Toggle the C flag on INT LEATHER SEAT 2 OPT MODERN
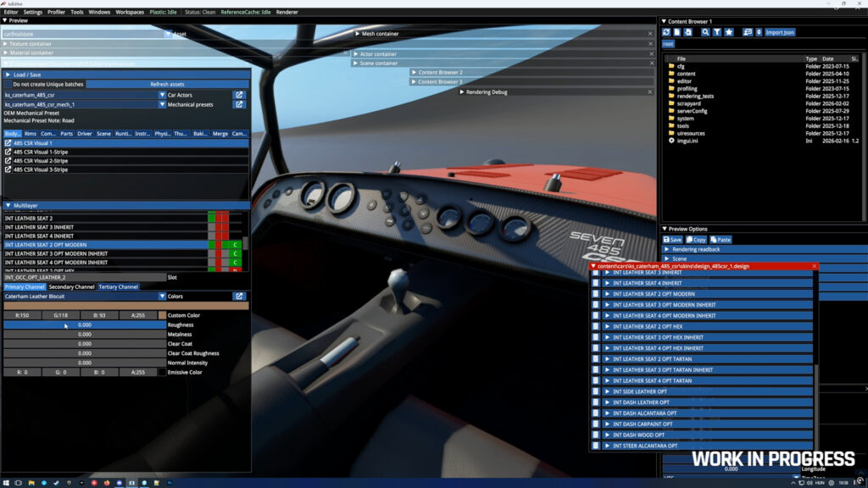This screenshot has width=868, height=488. pos(235,245)
